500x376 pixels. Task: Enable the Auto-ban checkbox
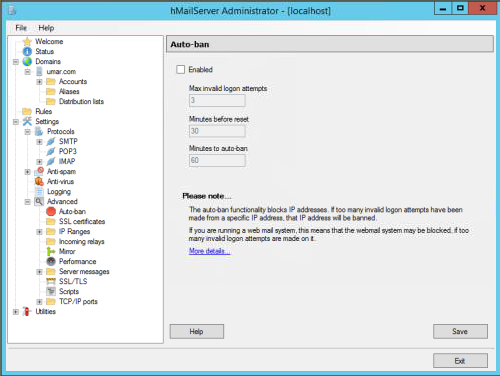[181, 70]
